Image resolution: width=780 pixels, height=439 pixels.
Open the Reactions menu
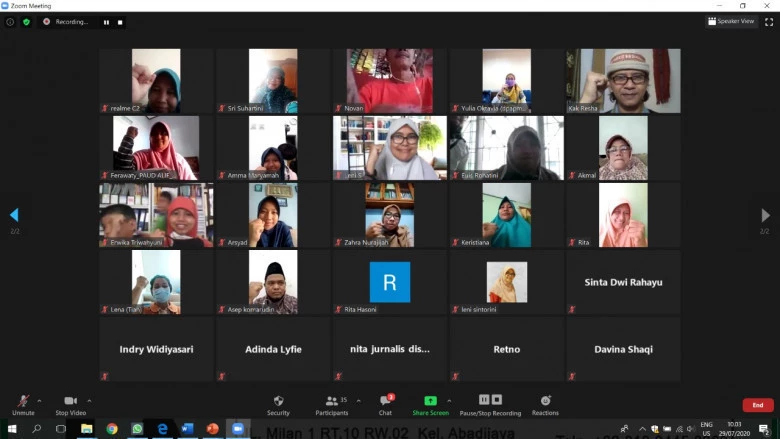(x=545, y=405)
